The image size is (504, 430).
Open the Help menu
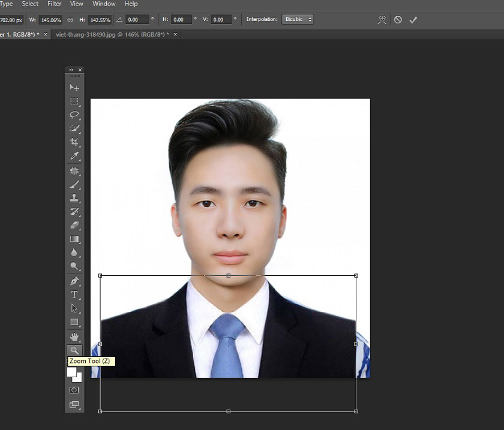coord(131,4)
